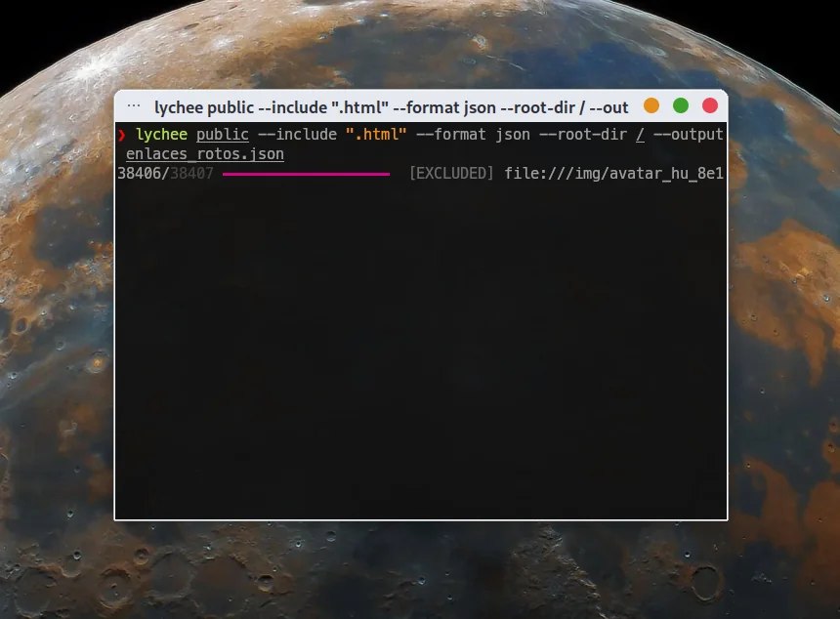Click the '--format' flag text
Image resolution: width=840 pixels, height=619 pixels.
[451, 135]
